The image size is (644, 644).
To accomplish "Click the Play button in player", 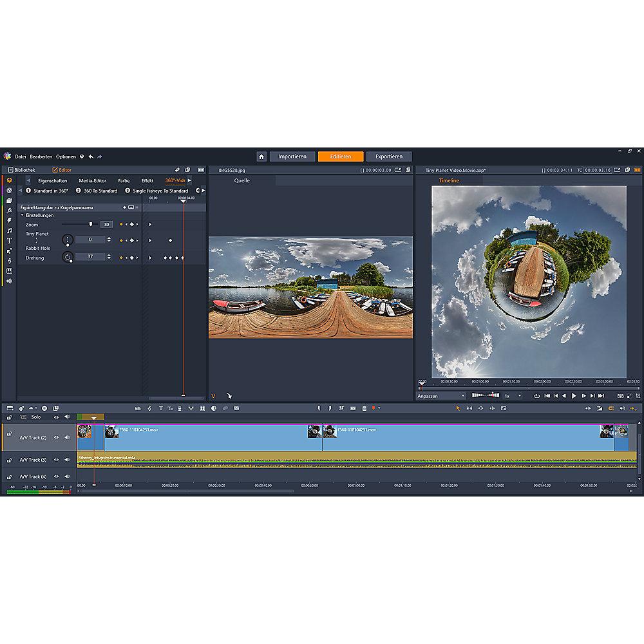I will (574, 396).
